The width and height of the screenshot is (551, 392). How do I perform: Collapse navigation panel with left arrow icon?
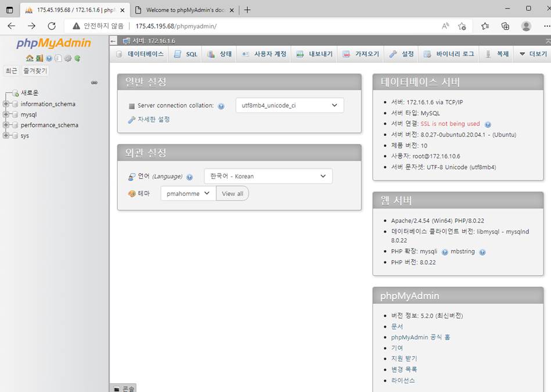(x=113, y=41)
